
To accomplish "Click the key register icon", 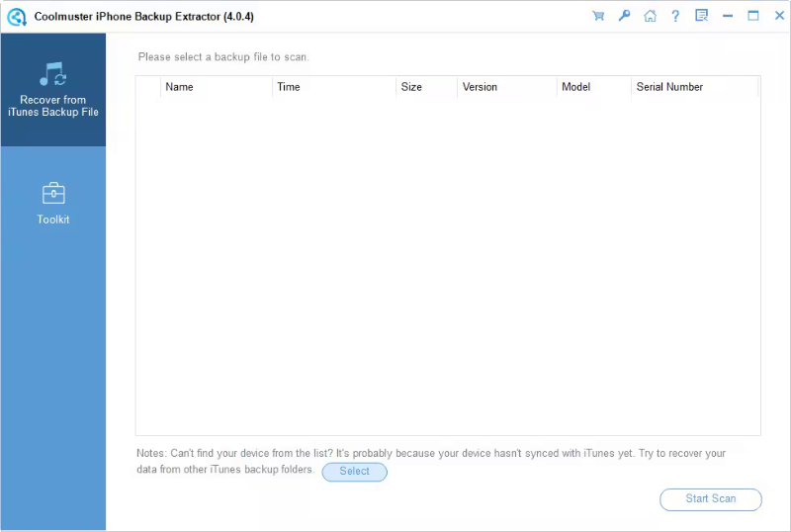I will coord(624,16).
